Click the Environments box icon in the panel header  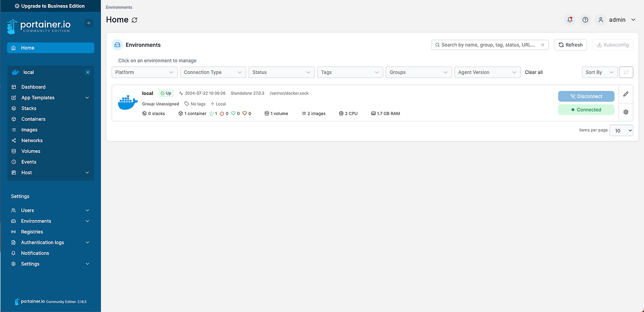pos(117,45)
